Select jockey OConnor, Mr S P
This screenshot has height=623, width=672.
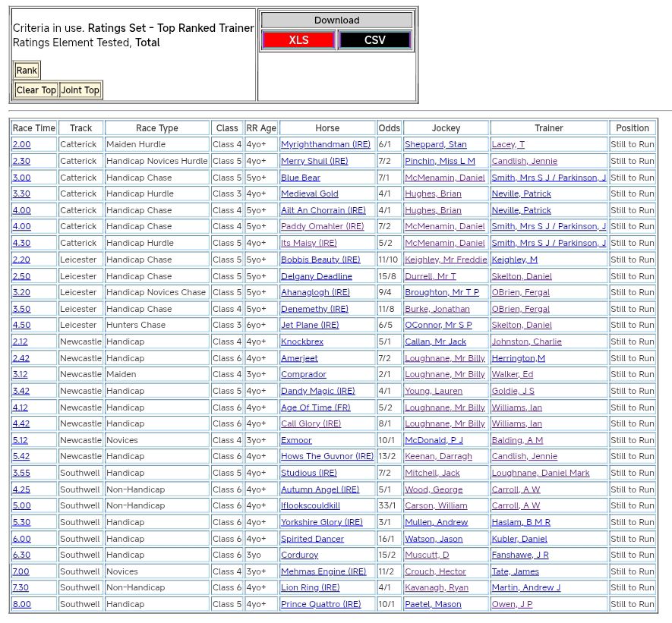click(438, 325)
